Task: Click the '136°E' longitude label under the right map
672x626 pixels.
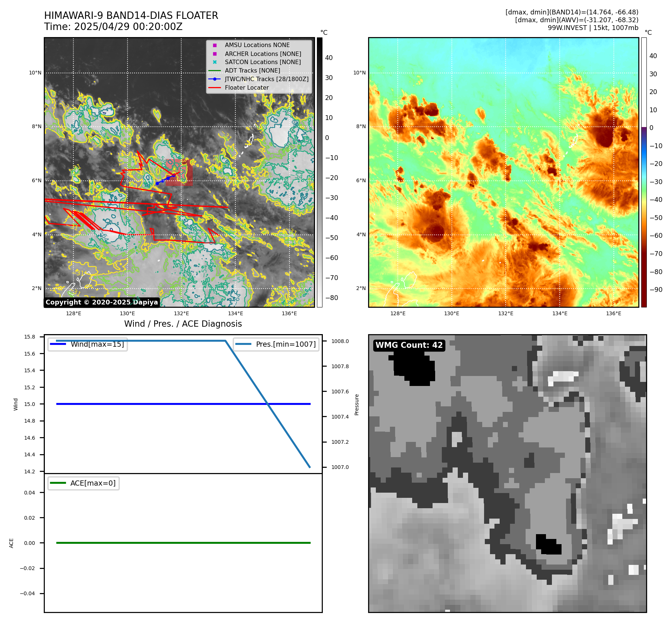Action: click(x=614, y=314)
